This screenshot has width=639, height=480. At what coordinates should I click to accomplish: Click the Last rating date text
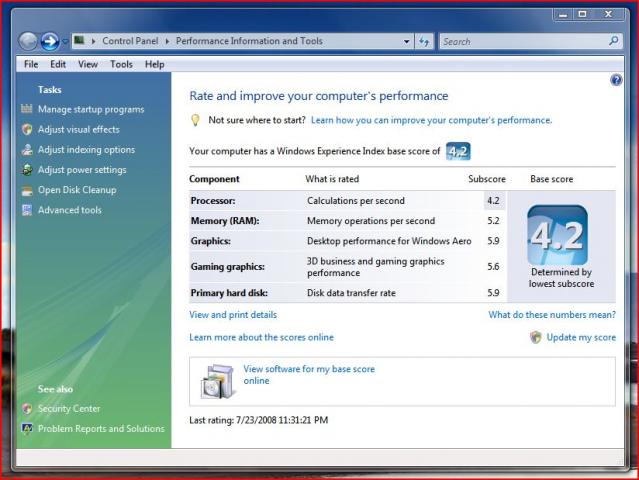coord(258,420)
